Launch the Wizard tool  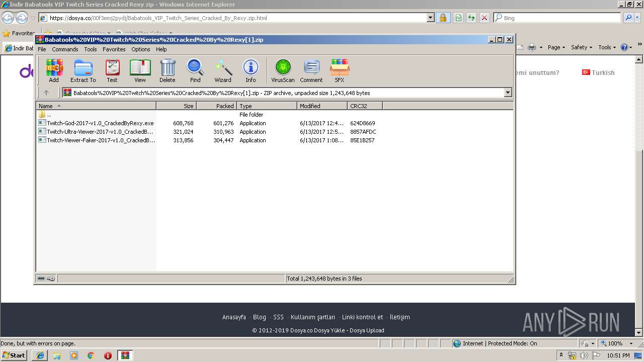(x=223, y=70)
